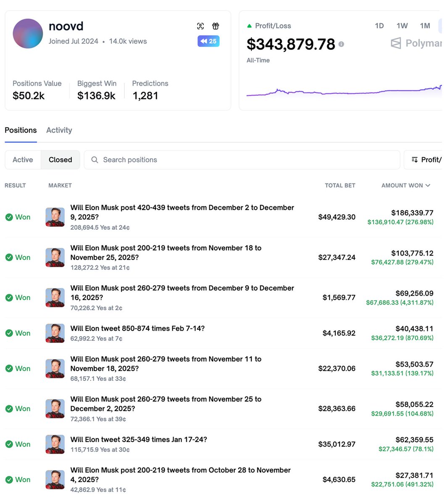The height and width of the screenshot is (504, 445).
Task: Open the 200-219 tweets November 18 market
Action: [166, 252]
